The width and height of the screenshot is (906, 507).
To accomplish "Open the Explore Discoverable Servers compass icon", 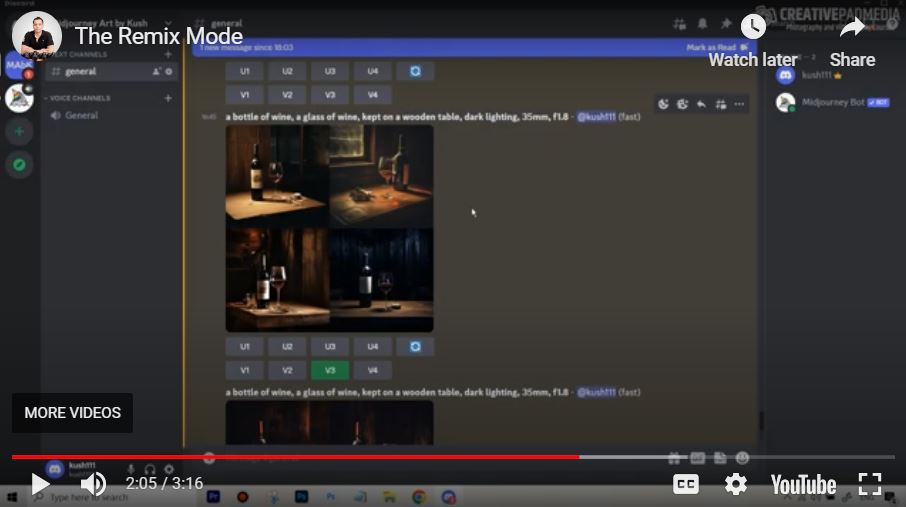I will [19, 165].
